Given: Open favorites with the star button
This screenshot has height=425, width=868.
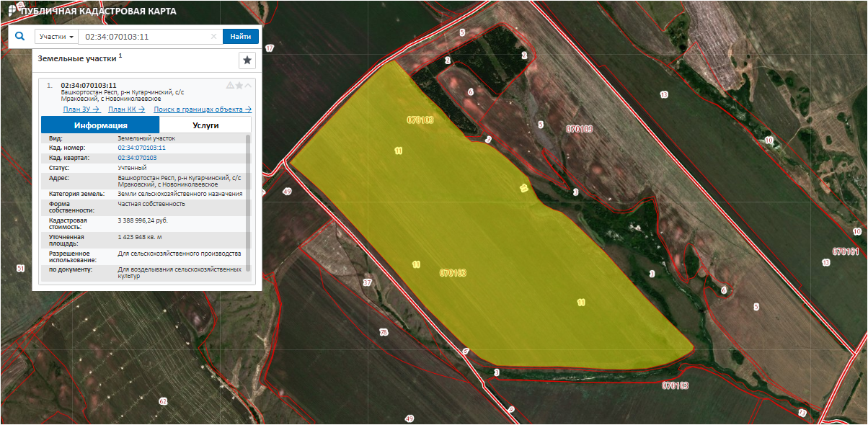Looking at the screenshot, I should click(247, 61).
